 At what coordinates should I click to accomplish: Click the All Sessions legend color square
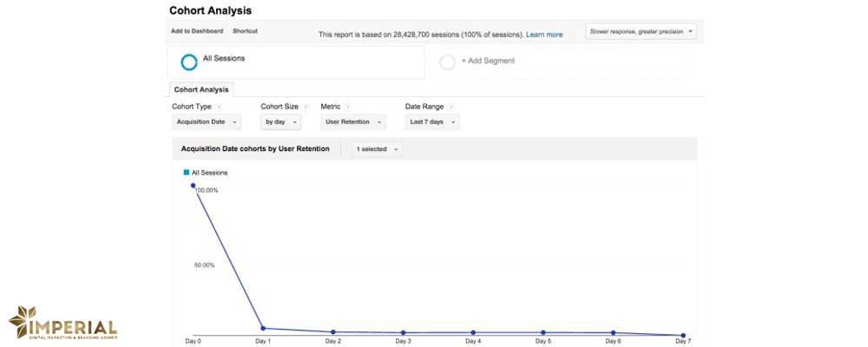(x=186, y=173)
